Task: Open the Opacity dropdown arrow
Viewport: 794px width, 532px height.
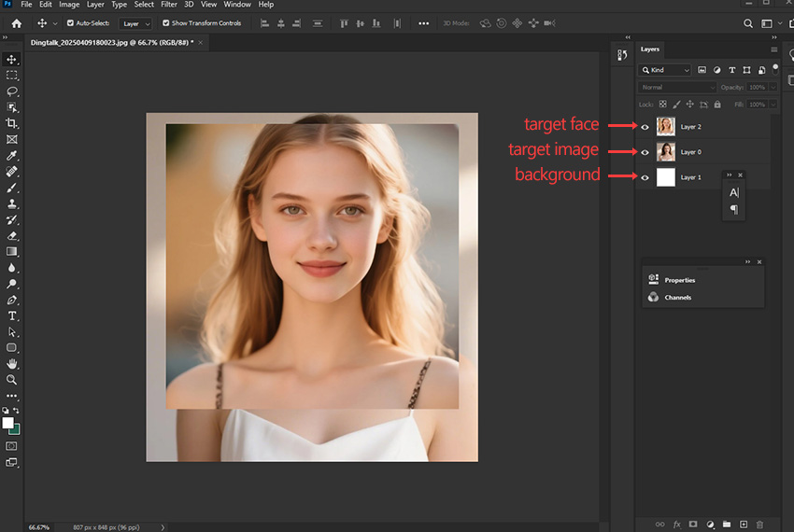Action: [x=773, y=88]
